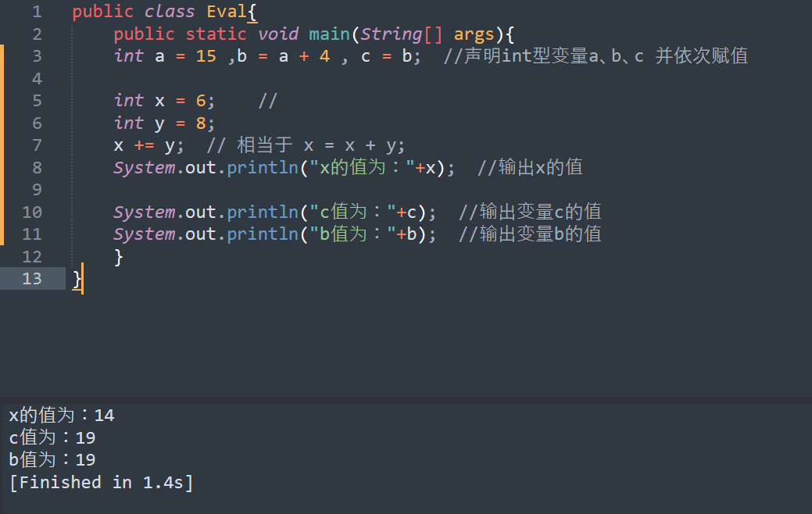This screenshot has width=812, height=514.
Task: Click the output line 'c值为：19'
Action: [x=52, y=437]
